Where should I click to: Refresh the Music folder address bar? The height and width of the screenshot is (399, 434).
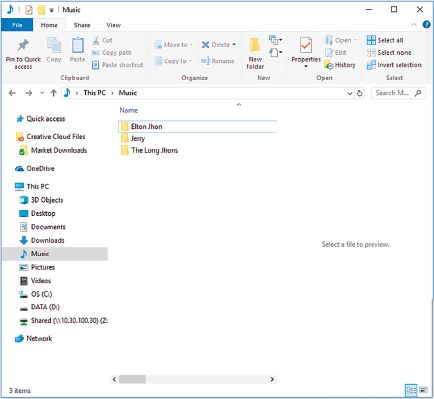click(359, 93)
